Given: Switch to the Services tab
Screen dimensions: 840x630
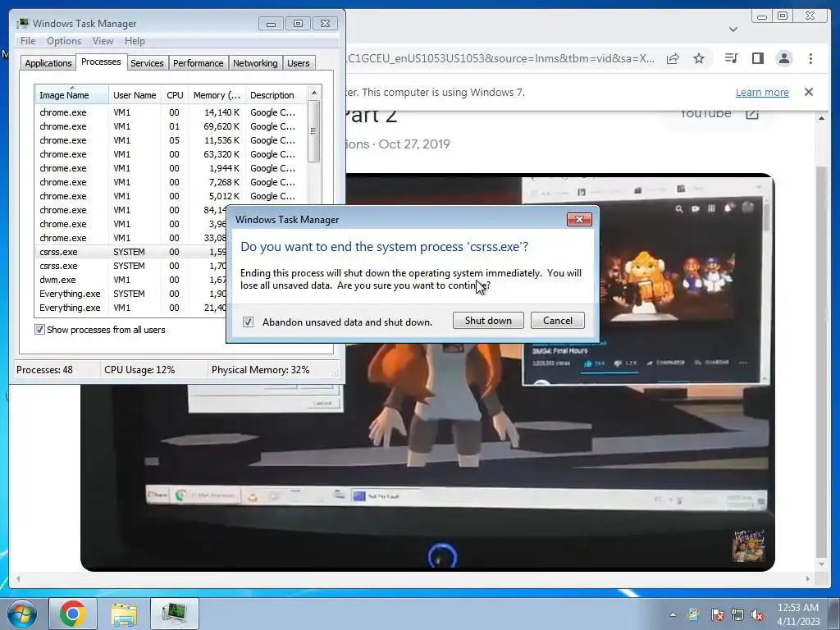Looking at the screenshot, I should 147,63.
